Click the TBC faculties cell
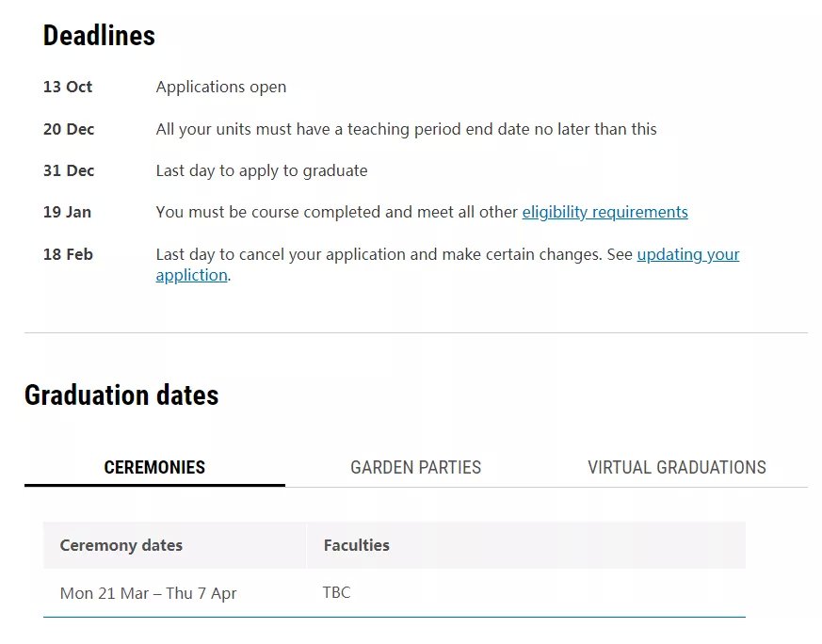The width and height of the screenshot is (822, 644). pos(336,592)
